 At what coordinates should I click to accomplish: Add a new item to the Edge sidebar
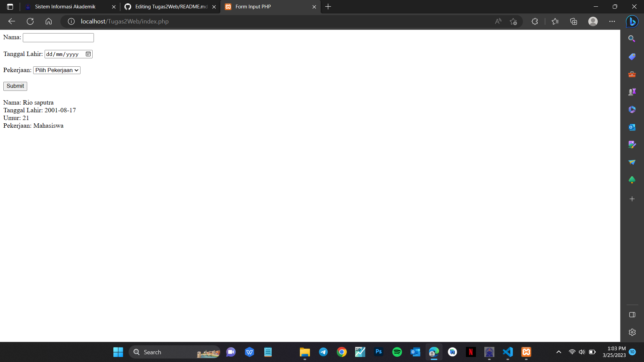(632, 199)
